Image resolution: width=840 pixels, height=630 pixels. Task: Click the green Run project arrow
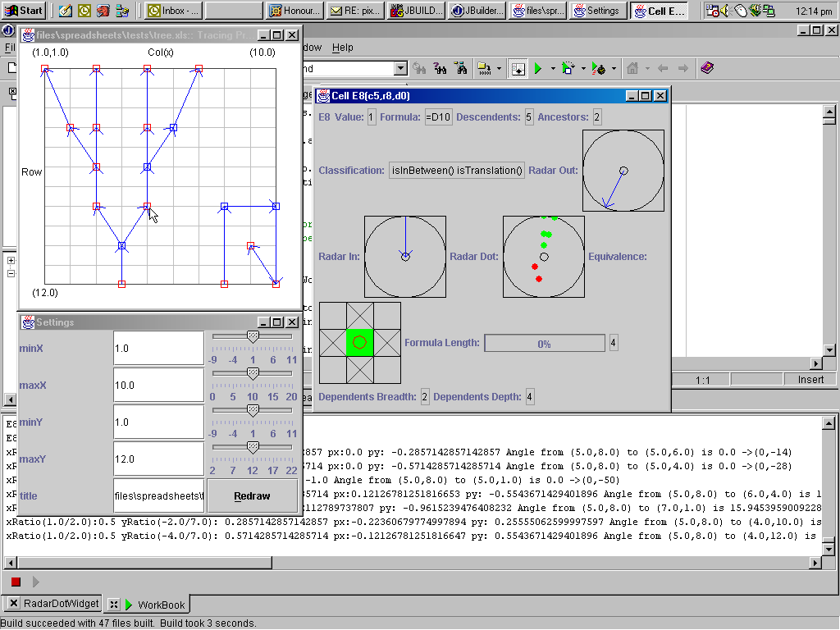[x=538, y=69]
